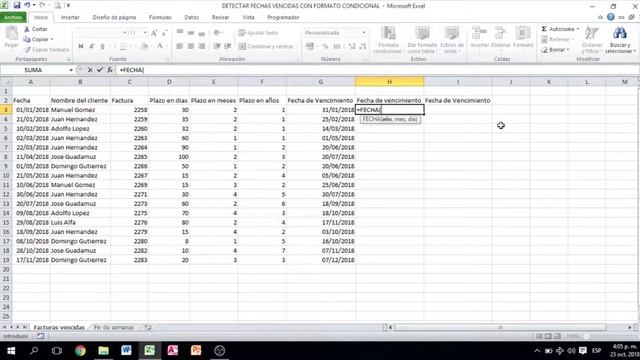
Task: Undo the last action
Action: point(27,6)
